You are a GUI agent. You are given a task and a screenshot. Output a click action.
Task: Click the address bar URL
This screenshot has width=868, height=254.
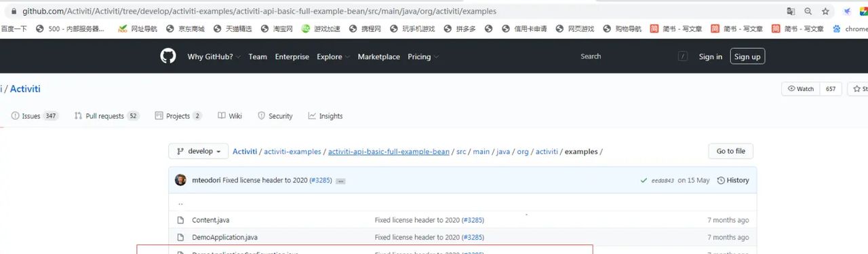tap(259, 11)
